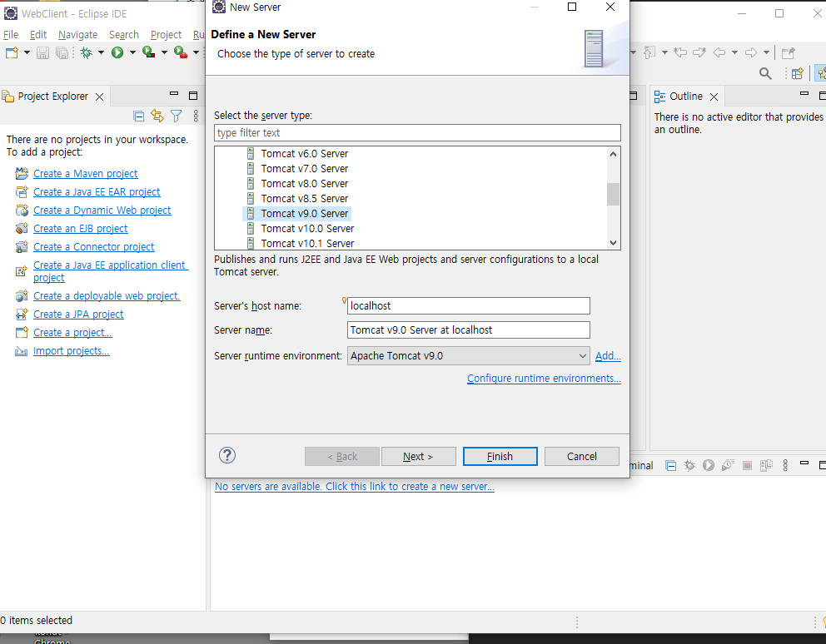Screen dimensions: 826x644
Task: Click the Server's host name field
Action: tap(468, 306)
